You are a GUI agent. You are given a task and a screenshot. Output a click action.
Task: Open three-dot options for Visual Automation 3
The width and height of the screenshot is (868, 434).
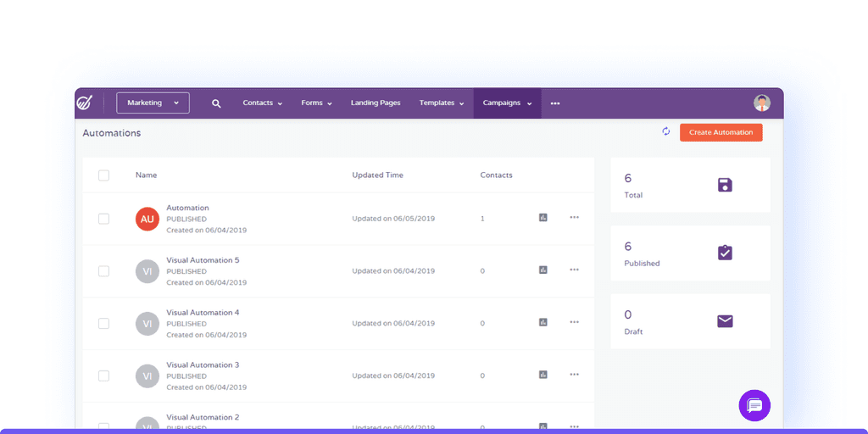(574, 375)
